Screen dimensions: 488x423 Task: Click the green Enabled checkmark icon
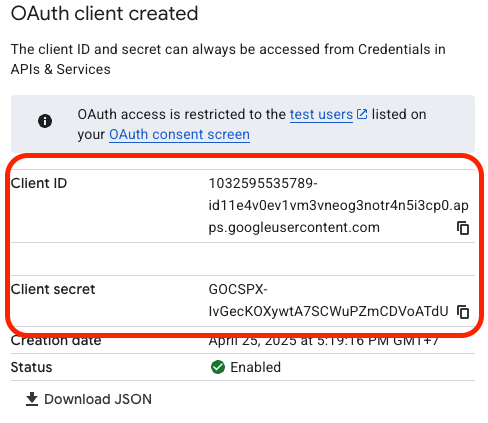(218, 367)
